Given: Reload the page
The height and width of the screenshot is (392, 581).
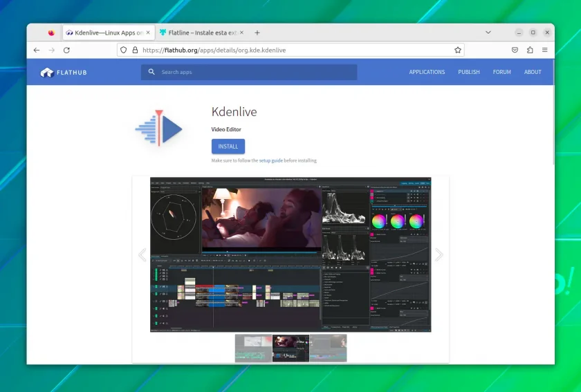Looking at the screenshot, I should click(x=66, y=50).
